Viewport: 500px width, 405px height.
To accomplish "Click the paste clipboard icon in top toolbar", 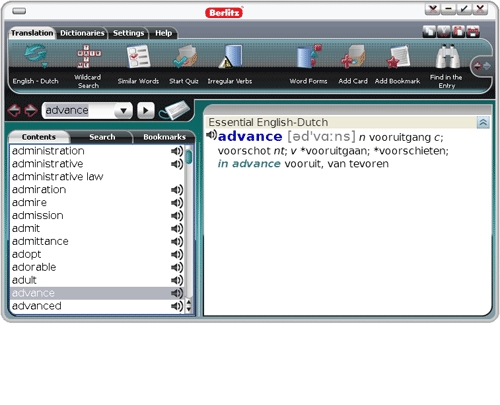I will (458, 32).
